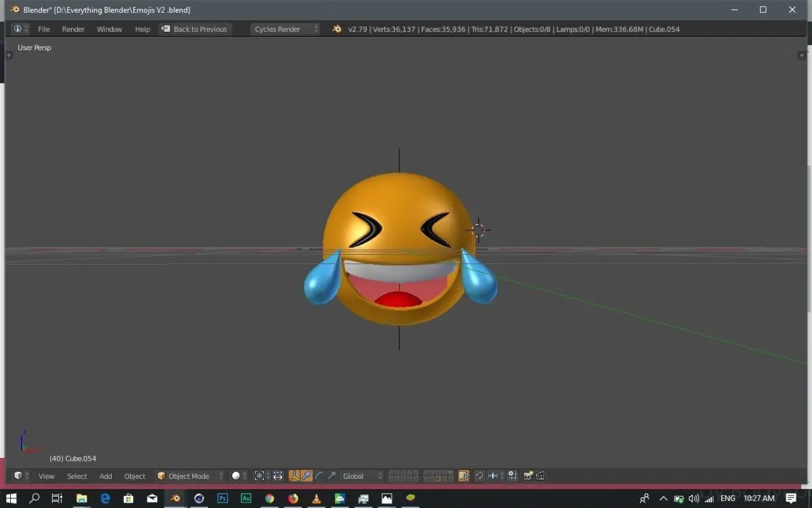Viewport: 812px width, 508px height.
Task: Click the User Persp view label
Action: point(35,47)
